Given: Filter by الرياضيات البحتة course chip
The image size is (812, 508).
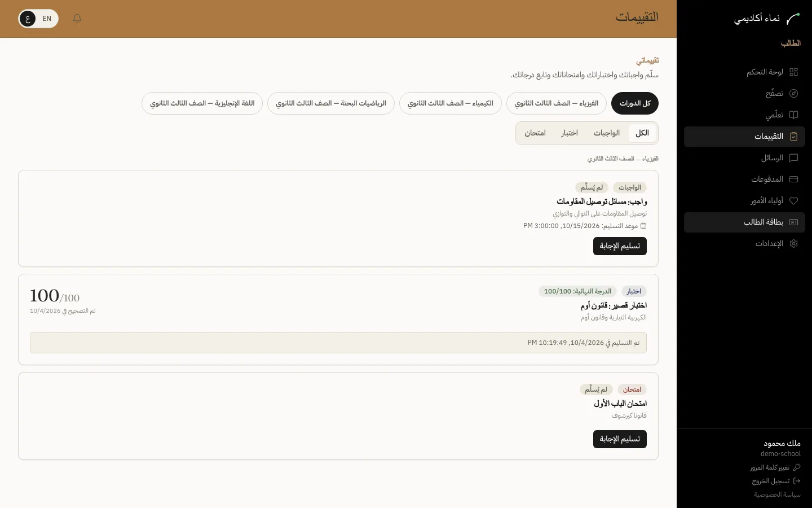Looking at the screenshot, I should [330, 103].
